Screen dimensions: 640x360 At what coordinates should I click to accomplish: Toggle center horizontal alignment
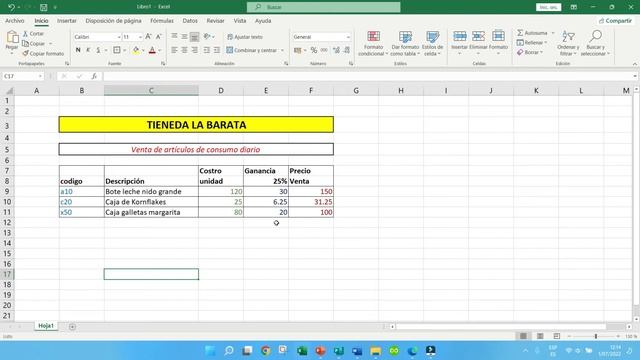click(184, 50)
